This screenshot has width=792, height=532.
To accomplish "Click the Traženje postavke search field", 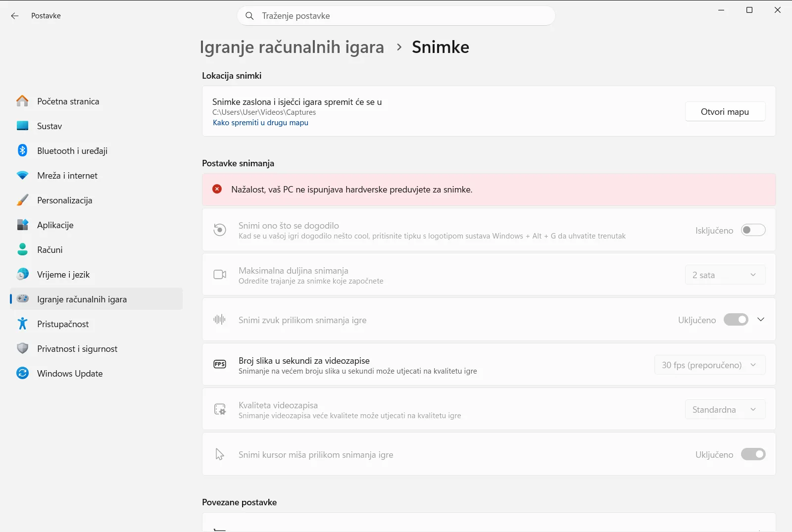I will click(x=396, y=16).
